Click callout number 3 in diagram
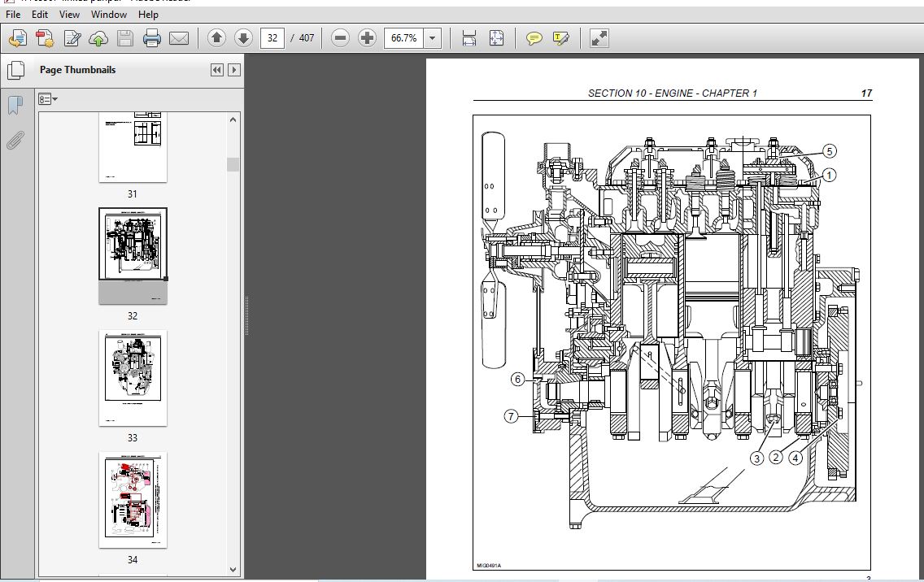Screen dimensions: 924x582 tap(756, 458)
